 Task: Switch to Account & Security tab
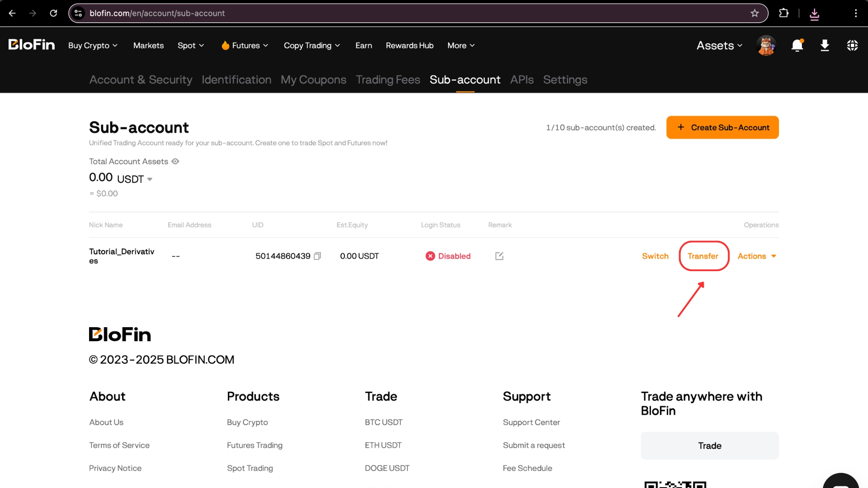[x=141, y=80]
